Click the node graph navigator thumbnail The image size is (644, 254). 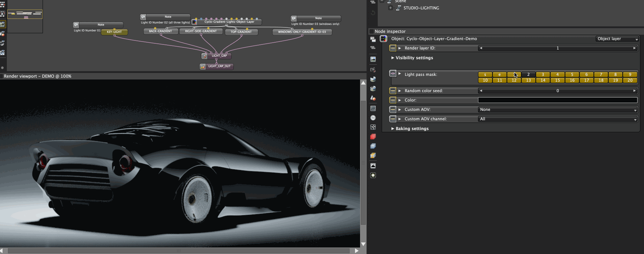(x=25, y=17)
